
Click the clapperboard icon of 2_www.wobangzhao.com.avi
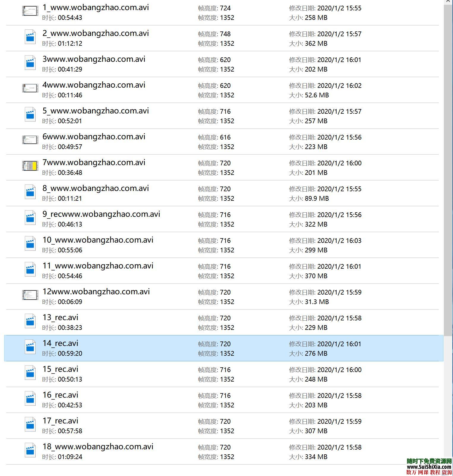[x=30, y=37]
